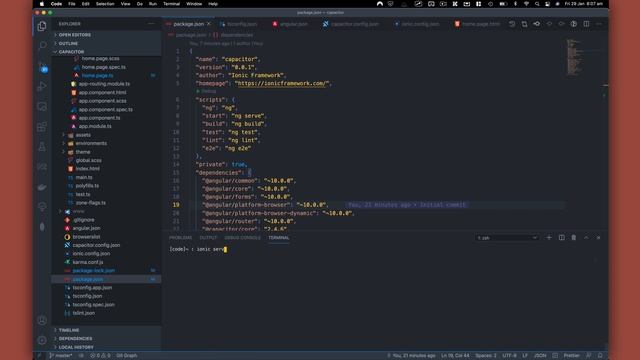Open the Output panel tab
The width and height of the screenshot is (640, 360).
pos(208,238)
